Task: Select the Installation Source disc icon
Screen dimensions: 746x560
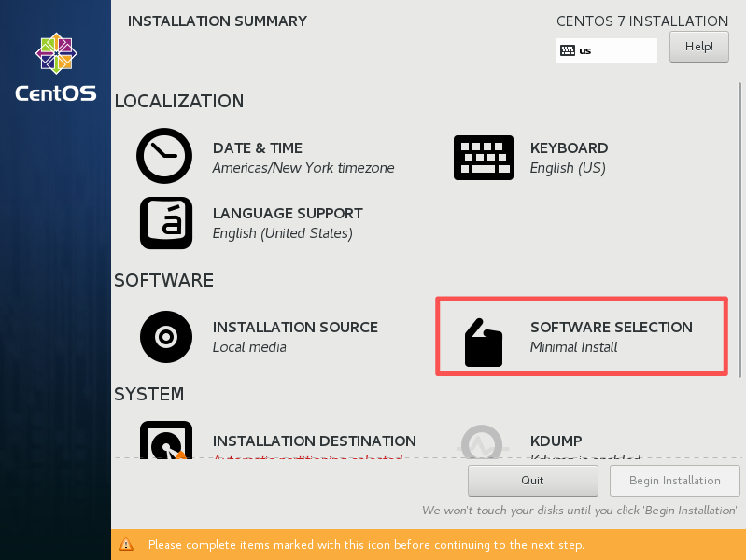Action: (x=165, y=336)
